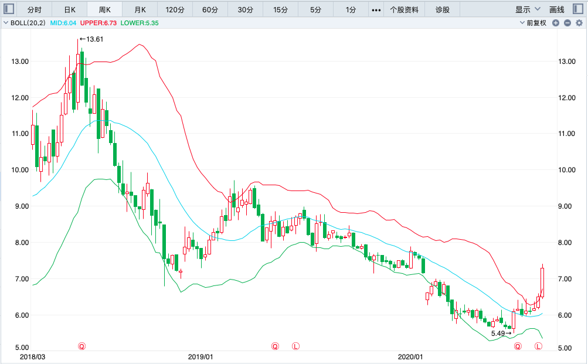Switch to the 月K monthly chart tab
Image resolution: width=588 pixels, height=364 pixels.
click(x=140, y=9)
